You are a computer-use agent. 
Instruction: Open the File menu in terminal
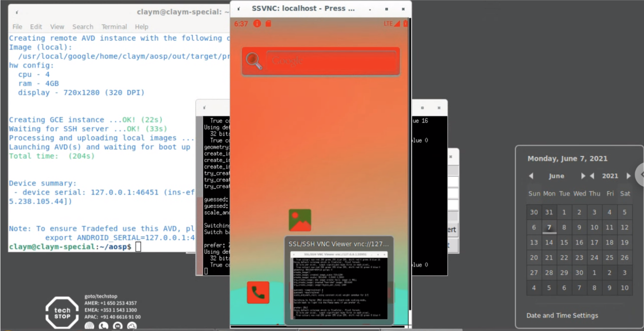(17, 26)
